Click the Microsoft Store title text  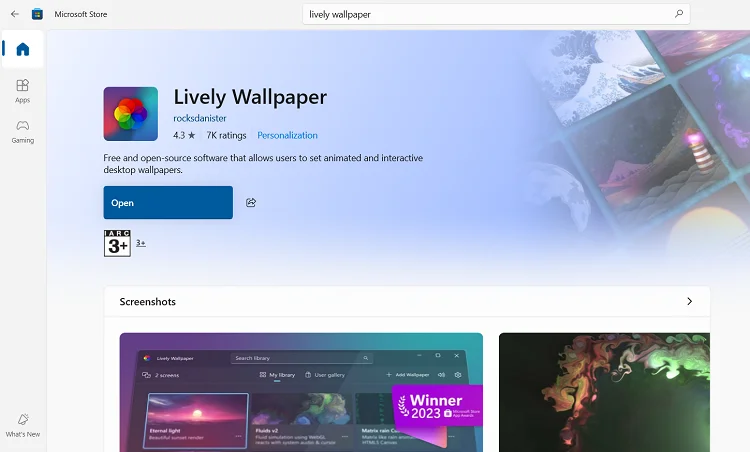[81, 14]
